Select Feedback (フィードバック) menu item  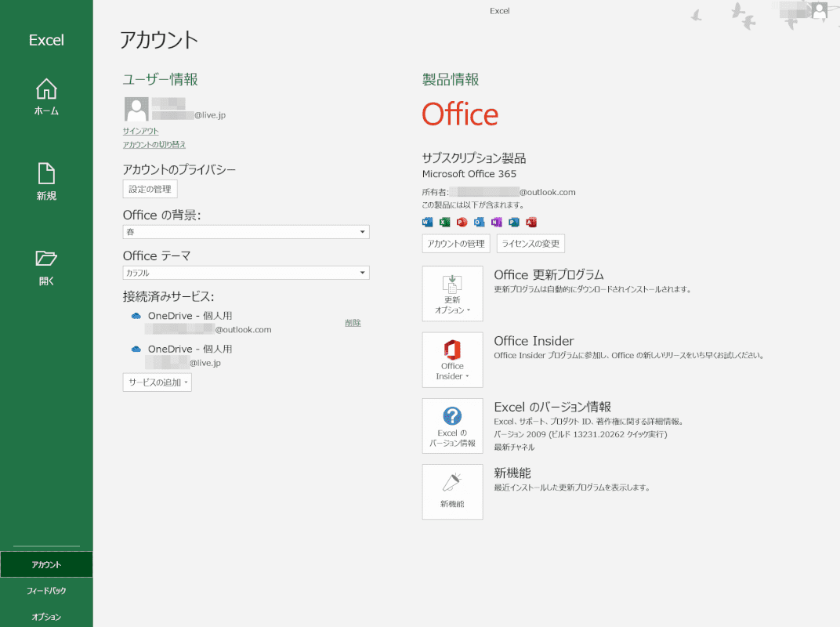[x=46, y=591]
